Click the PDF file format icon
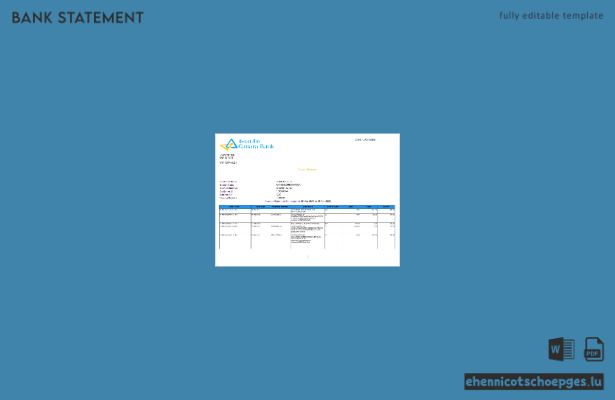615x400 pixels. coord(594,349)
